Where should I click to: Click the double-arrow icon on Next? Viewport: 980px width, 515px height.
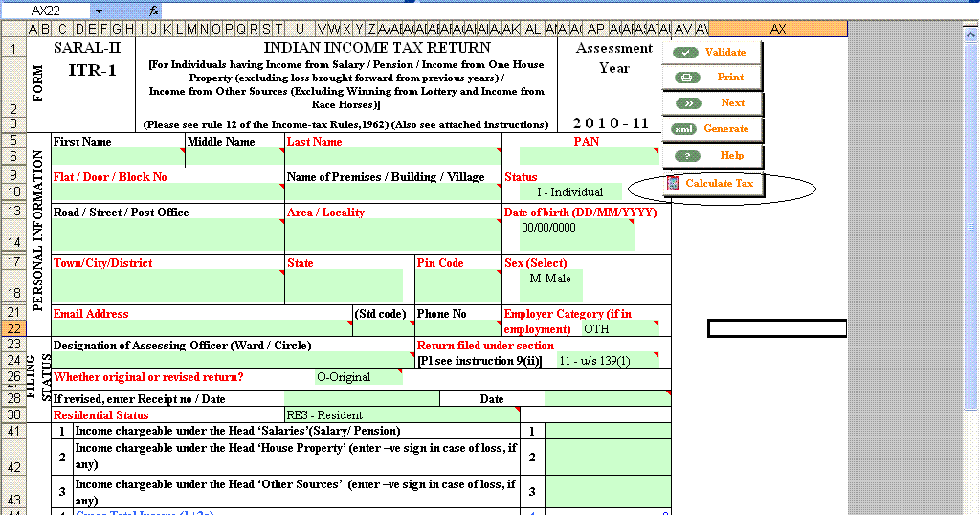tap(687, 103)
